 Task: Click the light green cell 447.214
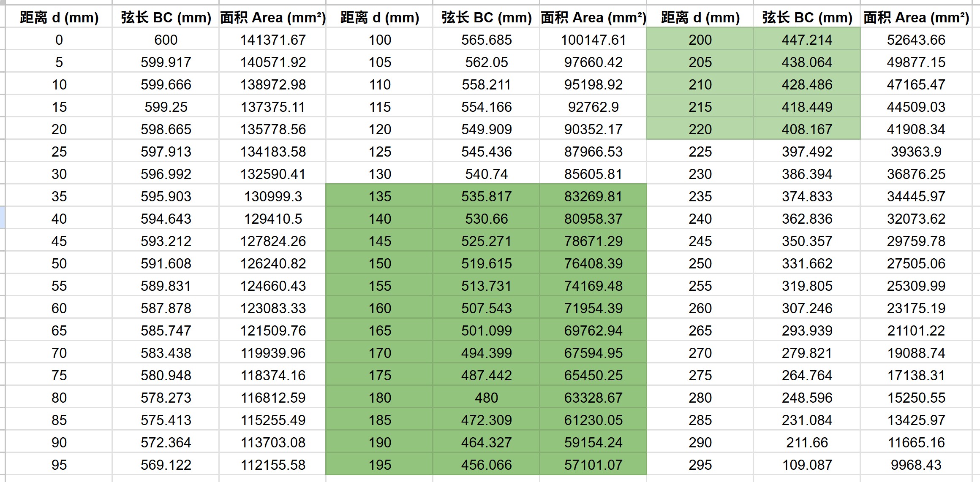coord(807,40)
